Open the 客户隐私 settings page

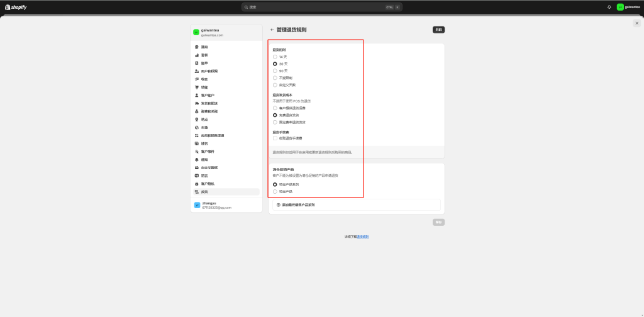click(226, 184)
